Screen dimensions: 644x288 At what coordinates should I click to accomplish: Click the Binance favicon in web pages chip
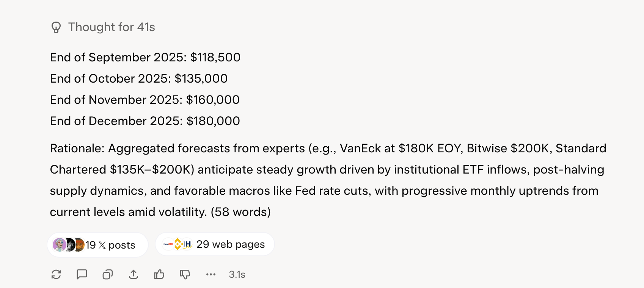[177, 244]
